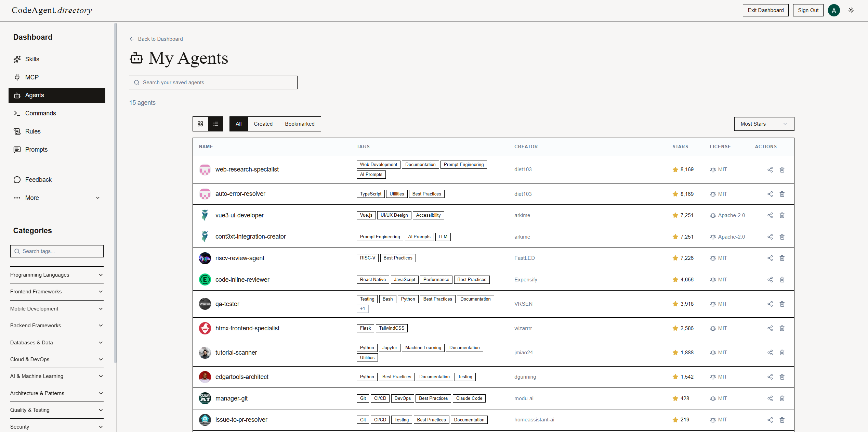The height and width of the screenshot is (432, 868).
Task: Navigate to Commands via the terminal icon
Action: pos(40,113)
